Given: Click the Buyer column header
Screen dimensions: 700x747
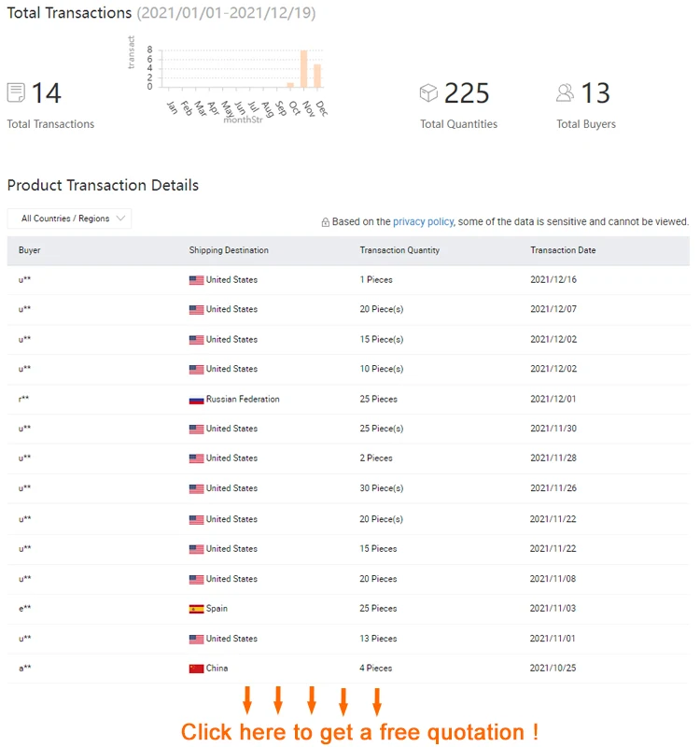Looking at the screenshot, I should point(30,250).
